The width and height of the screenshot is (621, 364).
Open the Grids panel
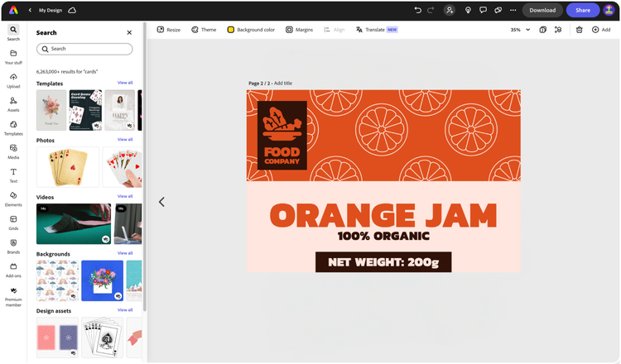[x=13, y=223]
